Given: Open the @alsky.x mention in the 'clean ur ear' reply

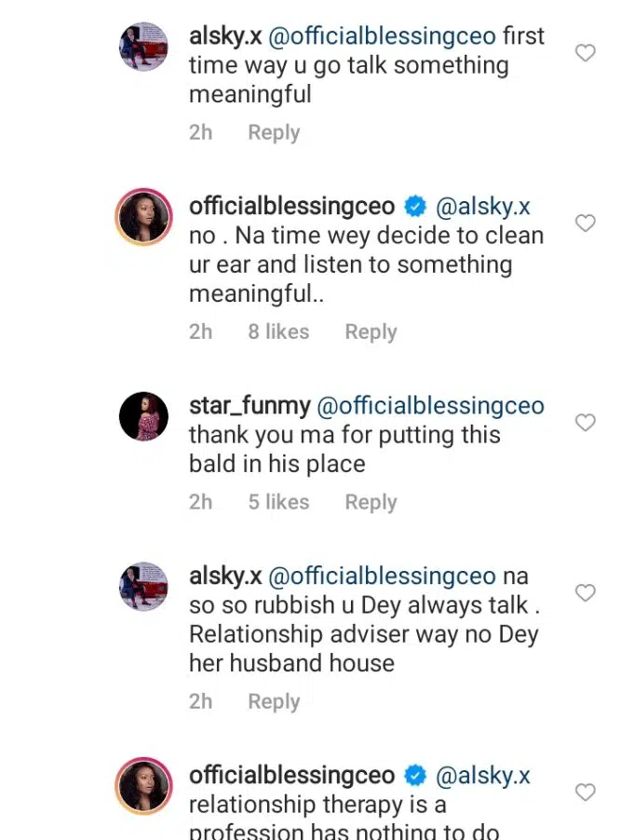Looking at the screenshot, I should click(483, 207).
